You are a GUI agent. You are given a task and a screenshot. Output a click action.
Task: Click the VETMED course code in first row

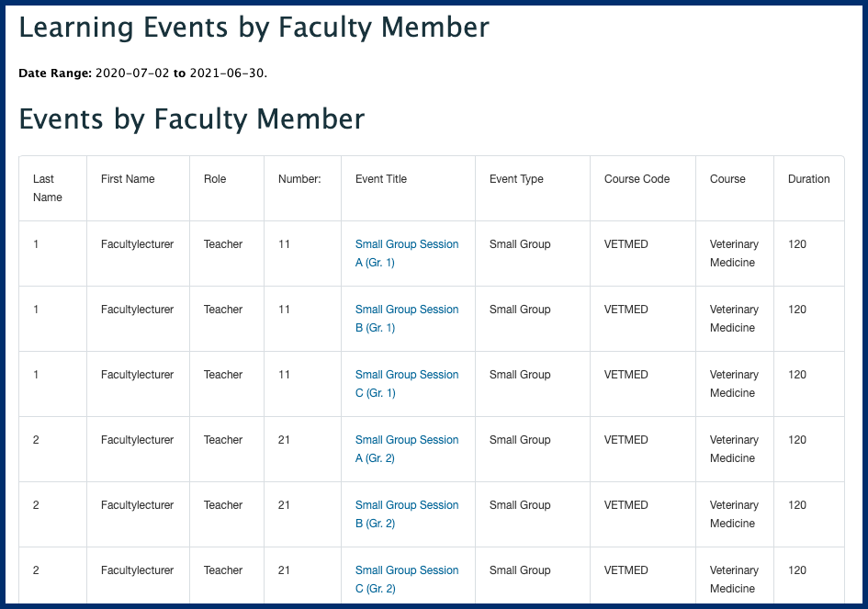tap(626, 244)
